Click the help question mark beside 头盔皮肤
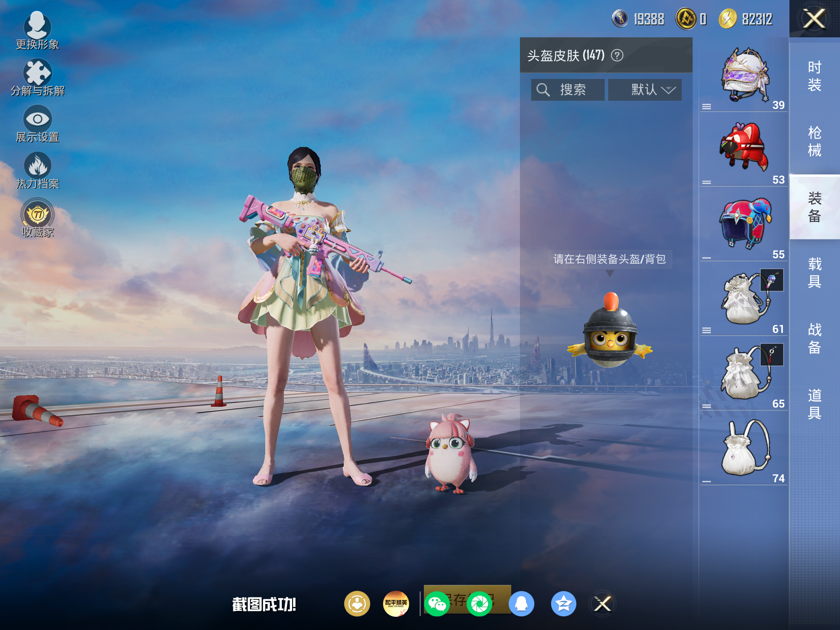Viewport: 840px width, 630px height. click(617, 55)
